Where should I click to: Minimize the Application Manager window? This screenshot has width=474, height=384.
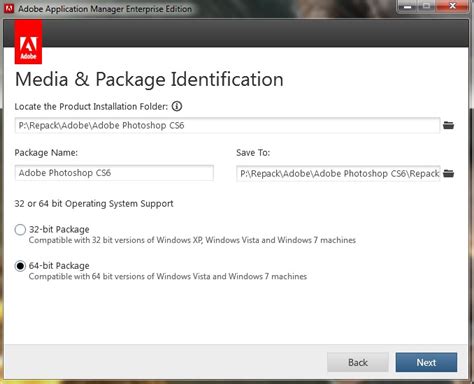[407, 6]
